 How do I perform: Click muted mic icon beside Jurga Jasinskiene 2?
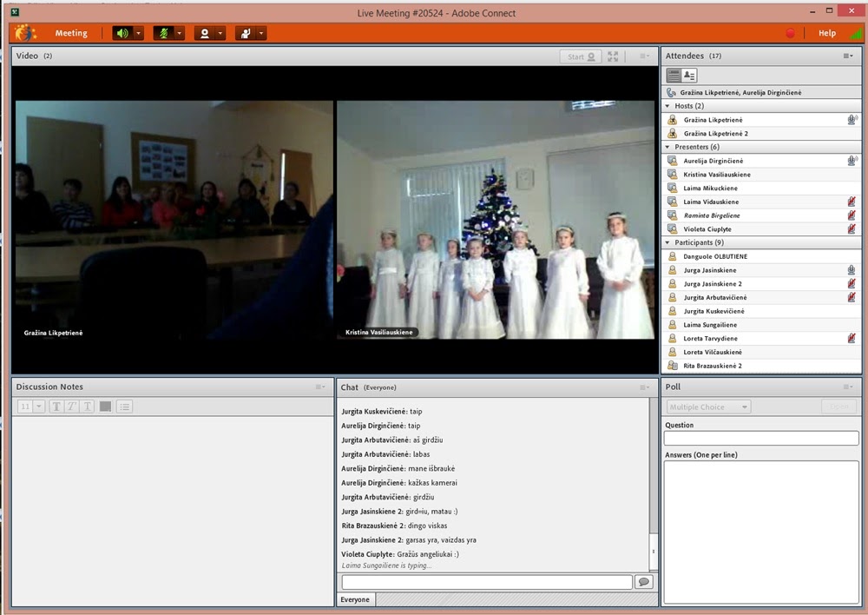pyautogui.click(x=852, y=284)
